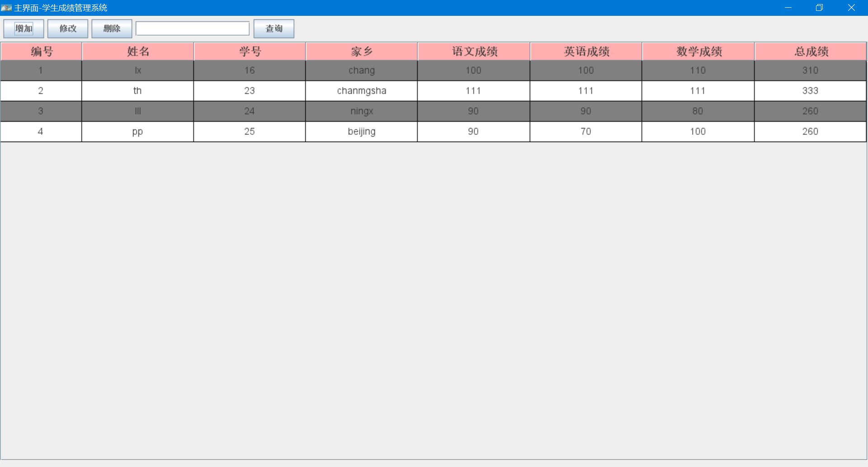
Task: Click the 查询 (Query) button
Action: pos(274,29)
